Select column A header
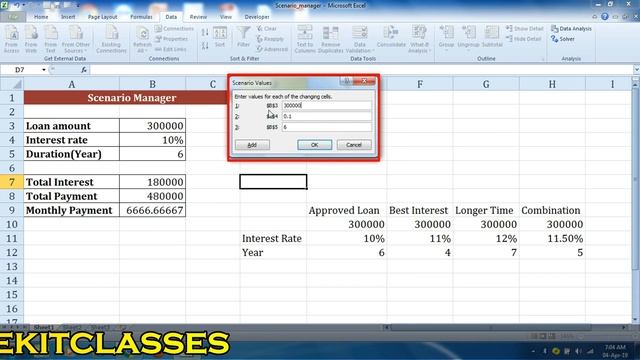This screenshot has height=360, width=640. pos(71,84)
